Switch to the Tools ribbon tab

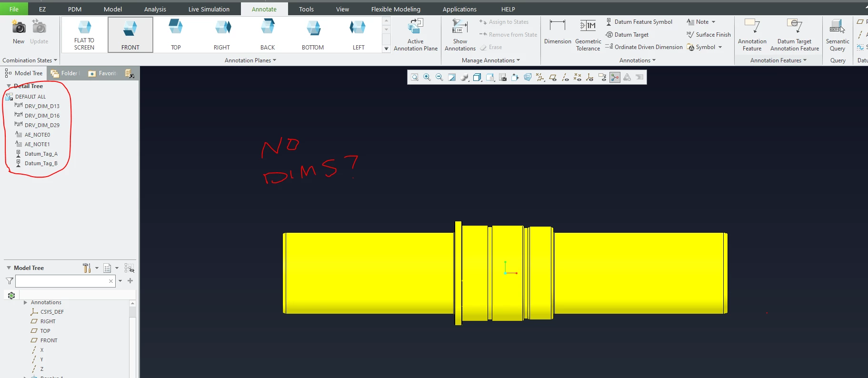306,9
